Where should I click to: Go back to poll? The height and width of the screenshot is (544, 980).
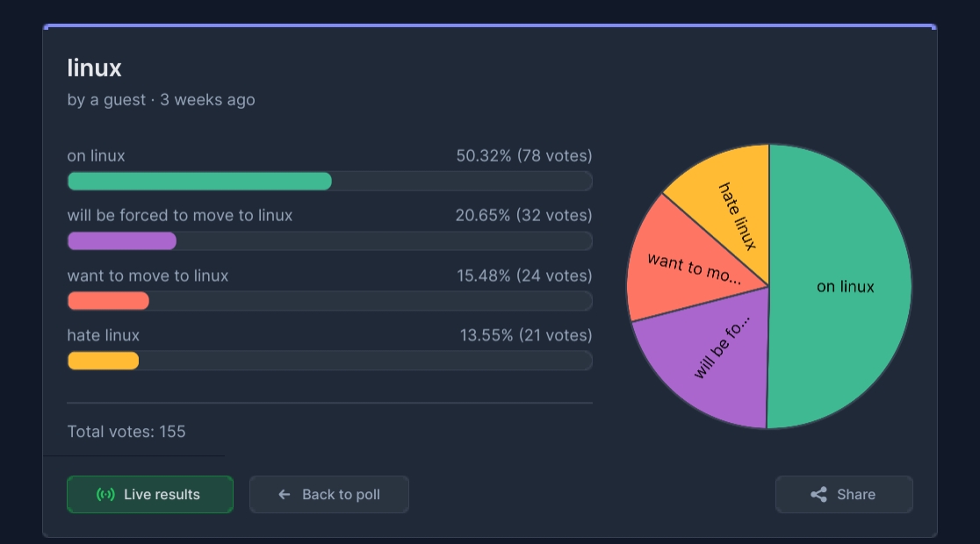pos(329,495)
